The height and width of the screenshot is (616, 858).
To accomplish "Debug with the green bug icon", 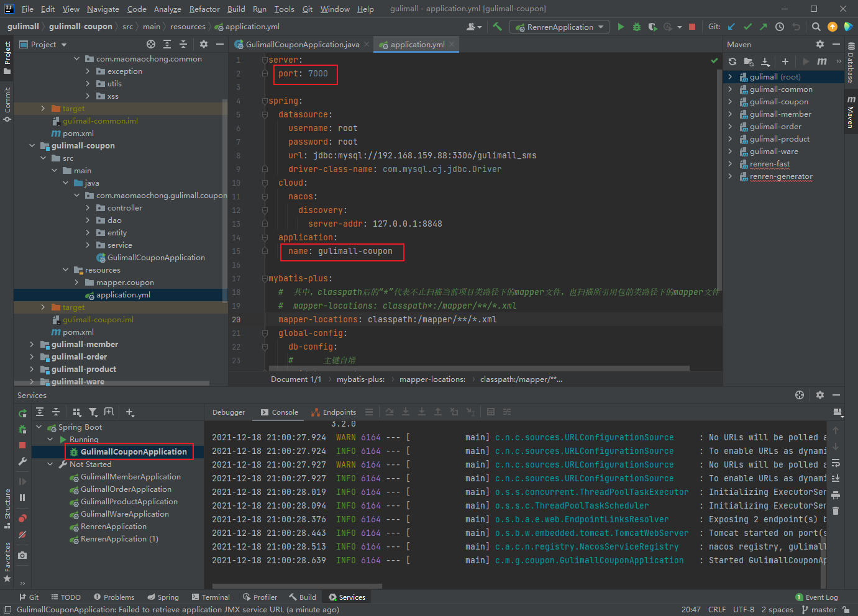I will coord(637,27).
